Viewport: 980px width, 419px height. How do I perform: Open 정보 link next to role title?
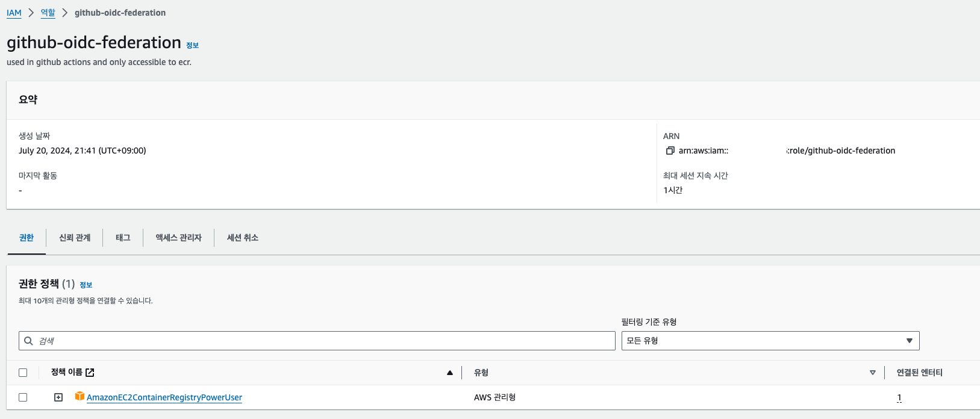192,45
